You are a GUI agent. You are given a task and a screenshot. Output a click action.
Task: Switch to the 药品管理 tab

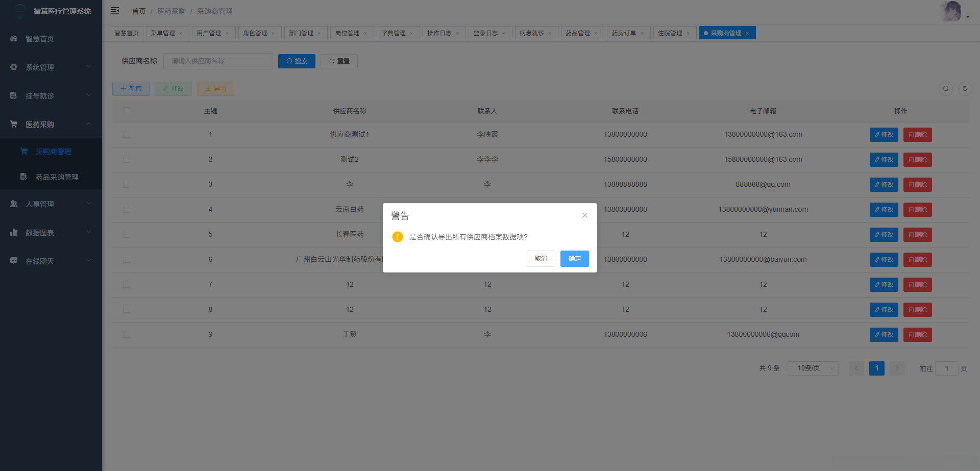579,33
